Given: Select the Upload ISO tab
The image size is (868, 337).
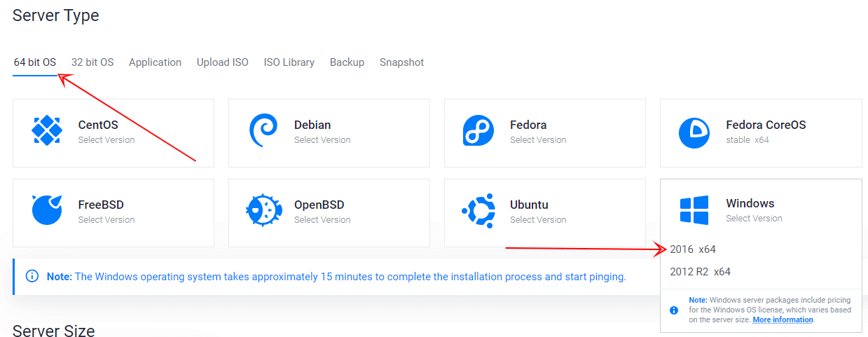Looking at the screenshot, I should [222, 62].
